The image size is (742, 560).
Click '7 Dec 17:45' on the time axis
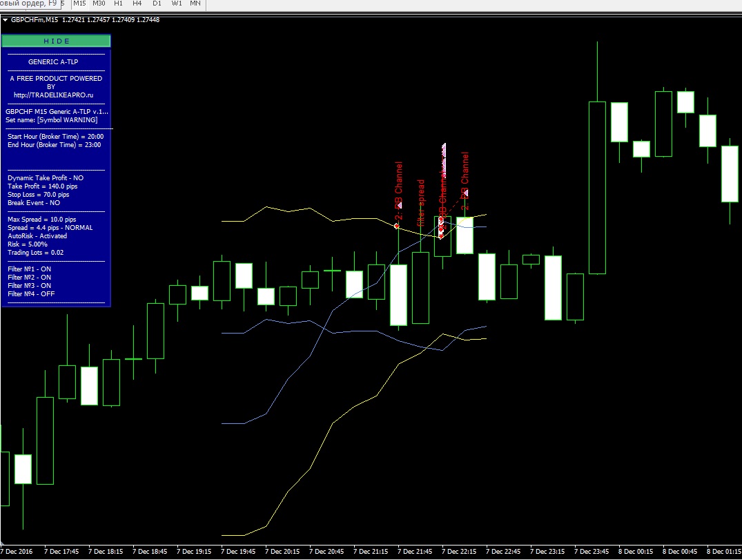(61, 552)
